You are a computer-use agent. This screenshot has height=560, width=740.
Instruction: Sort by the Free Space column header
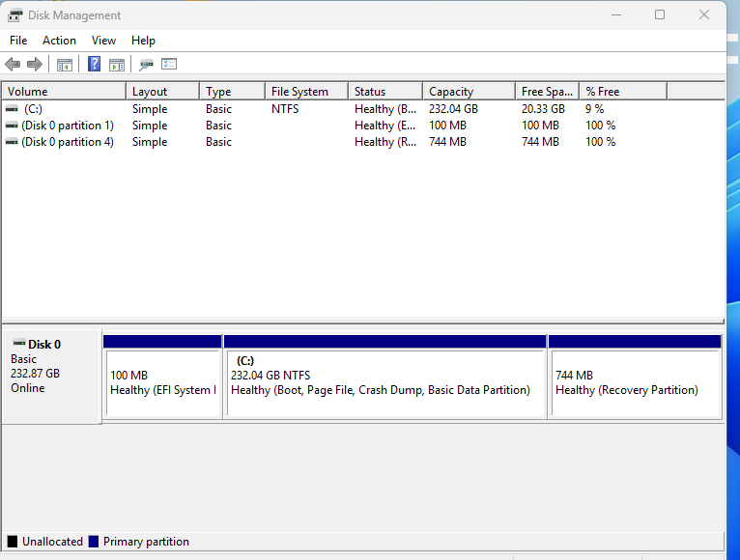tap(548, 91)
